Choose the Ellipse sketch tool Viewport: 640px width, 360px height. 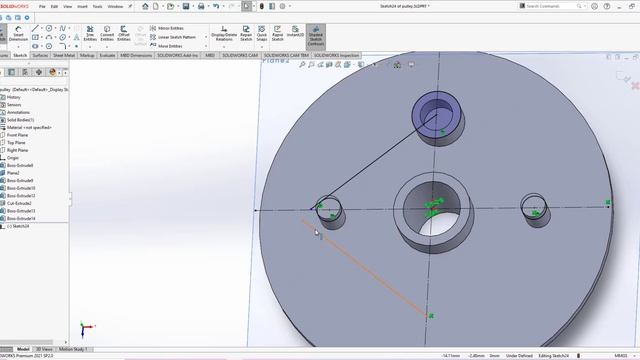[x=62, y=37]
